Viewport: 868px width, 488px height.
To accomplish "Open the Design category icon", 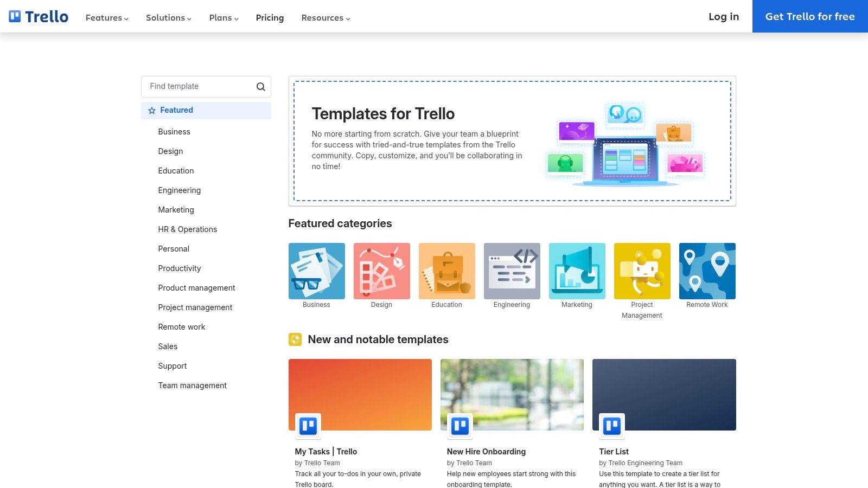I will [x=382, y=271].
